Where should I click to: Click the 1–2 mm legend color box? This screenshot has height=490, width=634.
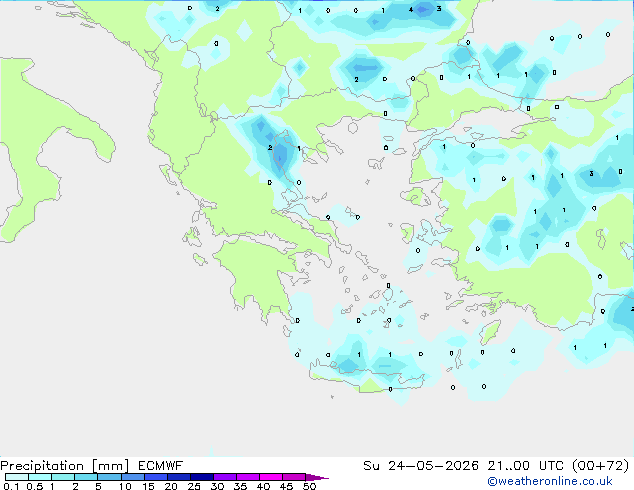click(63, 477)
